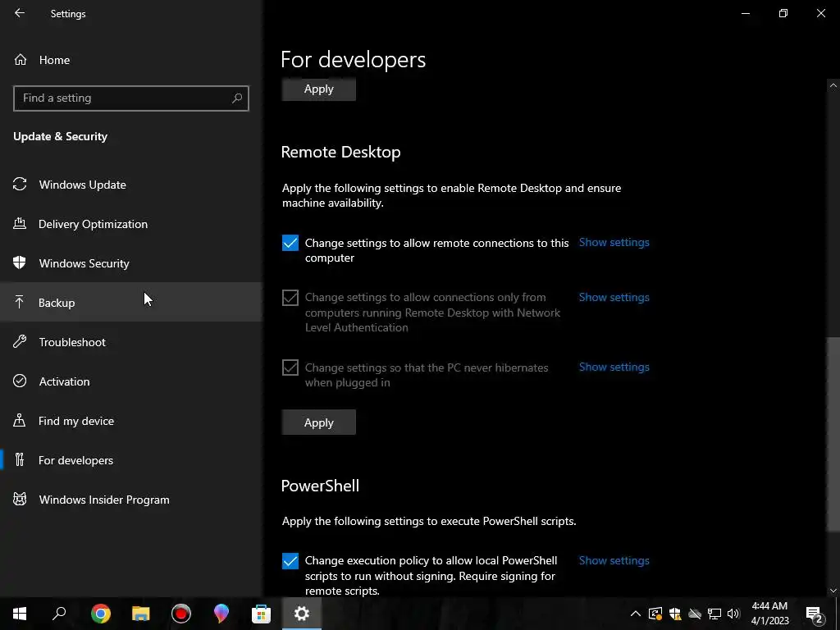Image resolution: width=840 pixels, height=630 pixels.
Task: Open File Explorer from the taskbar
Action: [141, 613]
